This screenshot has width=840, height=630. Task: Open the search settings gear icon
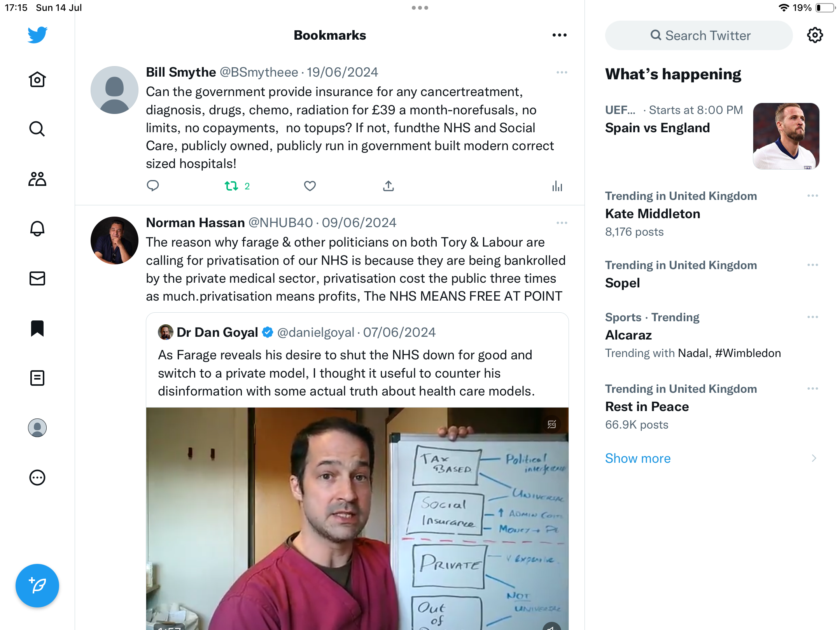[815, 35]
